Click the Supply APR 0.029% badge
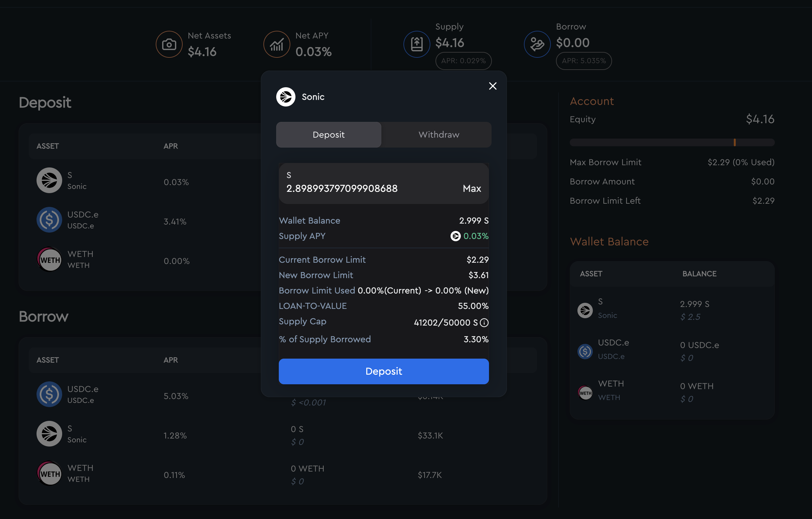The height and width of the screenshot is (519, 812). click(x=463, y=61)
